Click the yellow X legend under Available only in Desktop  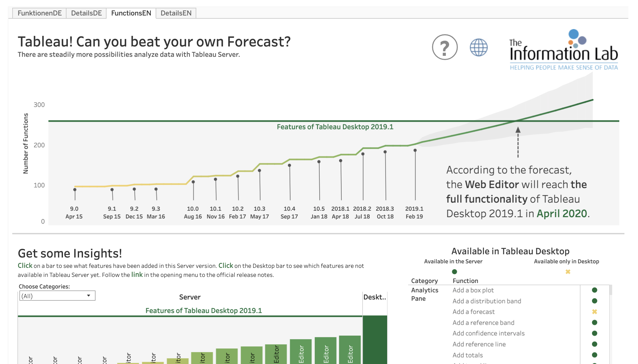568,272
